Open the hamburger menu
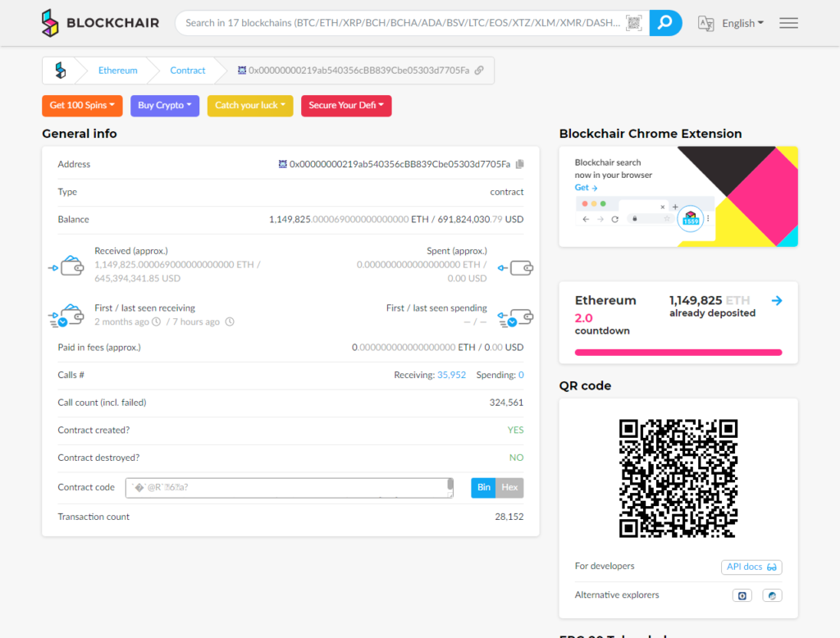Image resolution: width=840 pixels, height=638 pixels. (x=788, y=23)
